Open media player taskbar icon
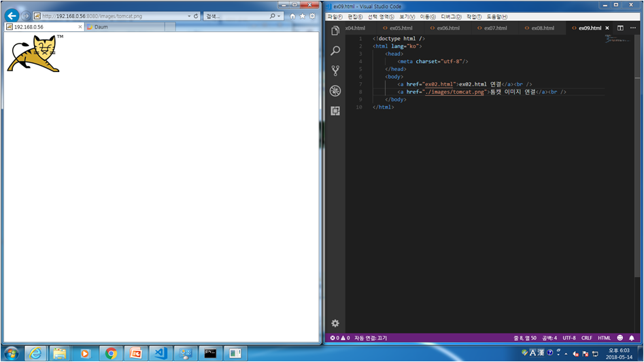Screen dimensions: 644x362 point(85,353)
